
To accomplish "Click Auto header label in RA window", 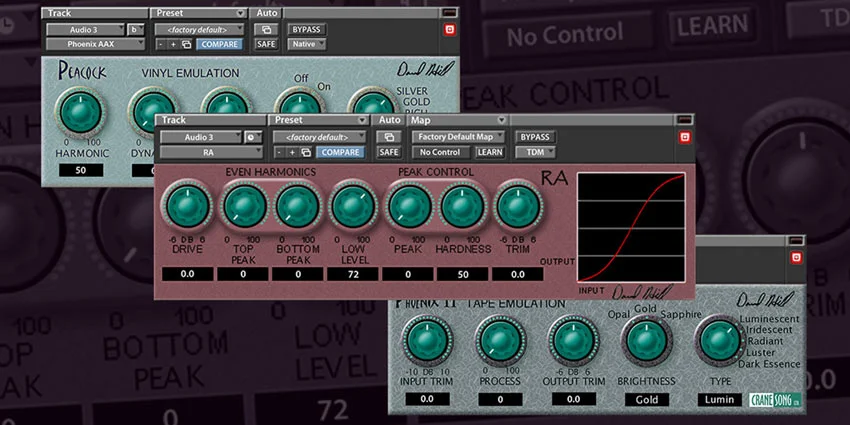I will [x=389, y=120].
